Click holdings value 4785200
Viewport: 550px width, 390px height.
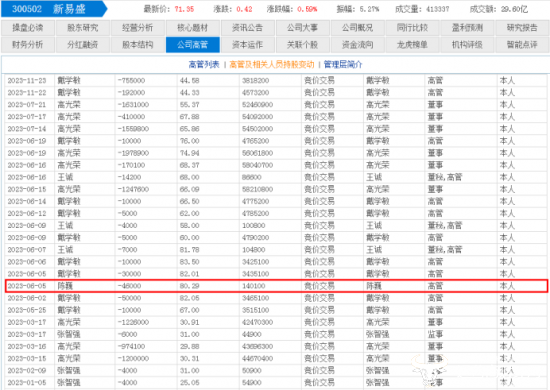(x=255, y=213)
